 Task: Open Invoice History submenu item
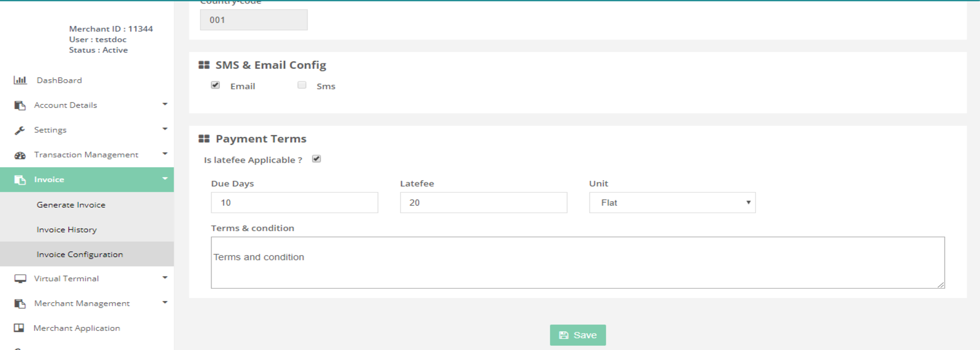pos(66,230)
